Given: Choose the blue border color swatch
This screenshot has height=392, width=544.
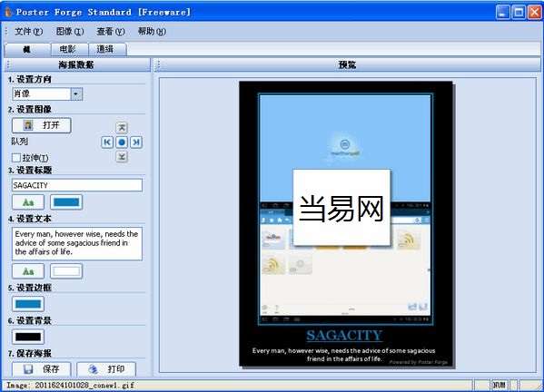Looking at the screenshot, I should pyautogui.click(x=28, y=304).
